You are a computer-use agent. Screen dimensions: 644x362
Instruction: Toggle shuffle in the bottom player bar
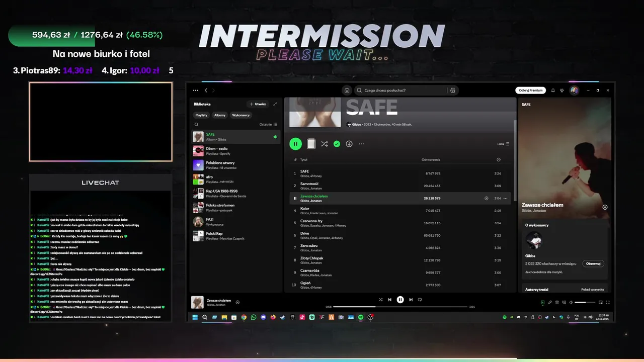(x=380, y=300)
